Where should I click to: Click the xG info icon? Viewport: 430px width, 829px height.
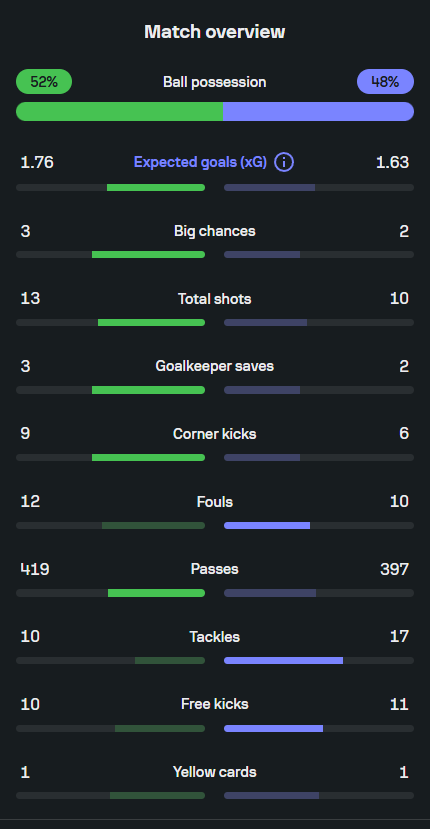284,162
